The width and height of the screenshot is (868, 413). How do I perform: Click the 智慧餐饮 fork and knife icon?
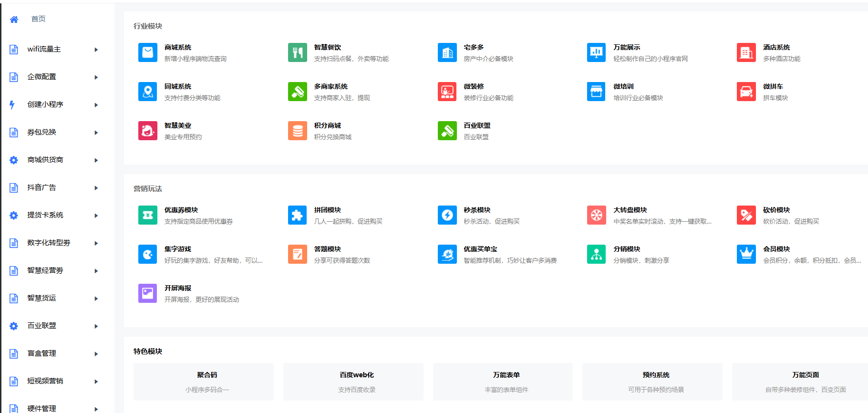click(x=298, y=52)
